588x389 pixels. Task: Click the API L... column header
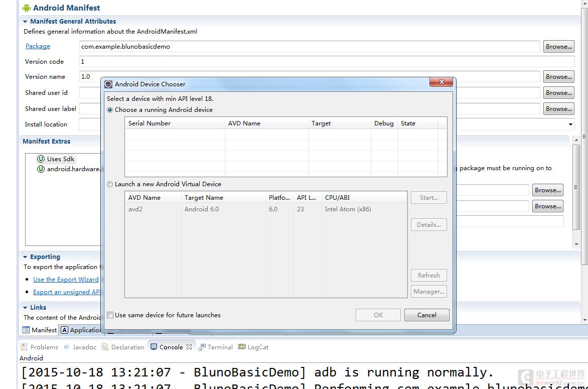click(x=308, y=198)
